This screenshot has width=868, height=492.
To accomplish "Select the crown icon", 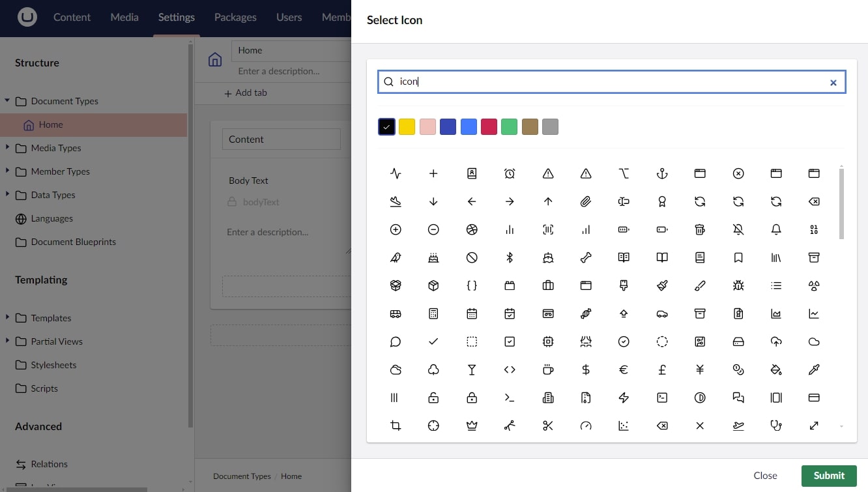I will click(472, 426).
